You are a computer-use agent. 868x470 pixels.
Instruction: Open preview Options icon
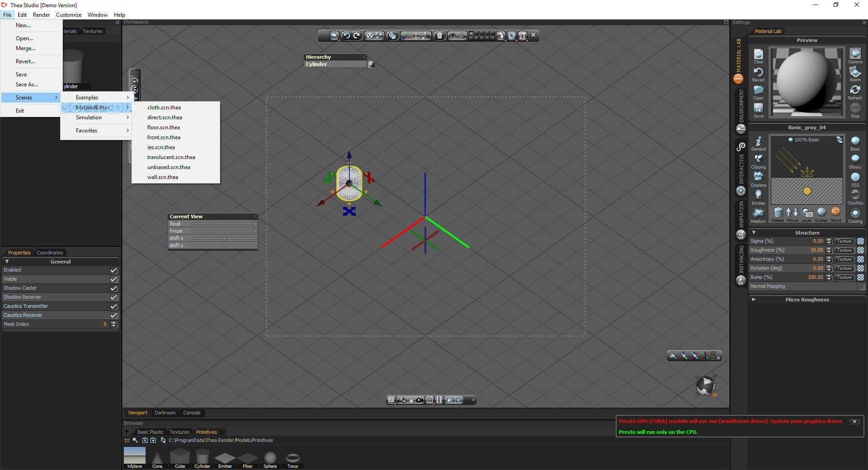tap(855, 56)
